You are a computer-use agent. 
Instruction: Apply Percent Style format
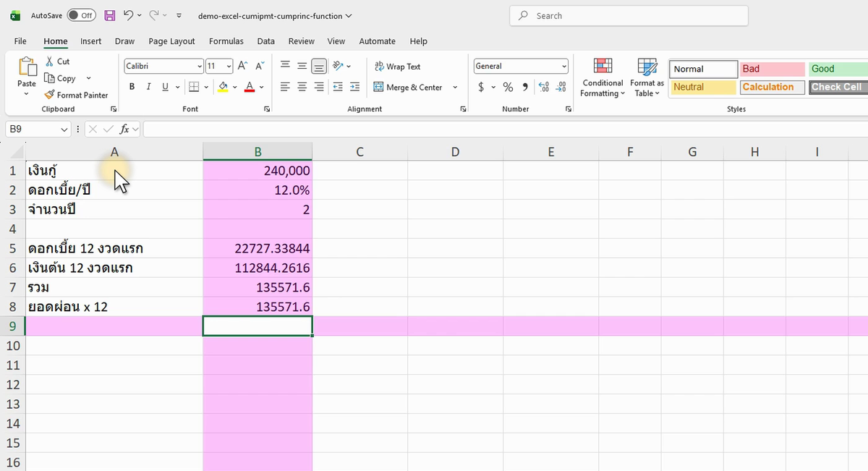(508, 87)
